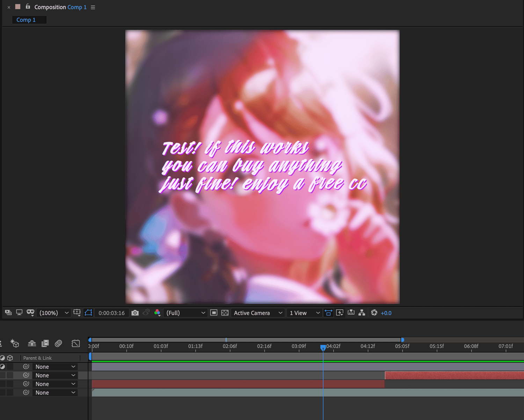The height and width of the screenshot is (420, 524).
Task: Click the 01:13f mark on time ruler
Action: (x=195, y=346)
